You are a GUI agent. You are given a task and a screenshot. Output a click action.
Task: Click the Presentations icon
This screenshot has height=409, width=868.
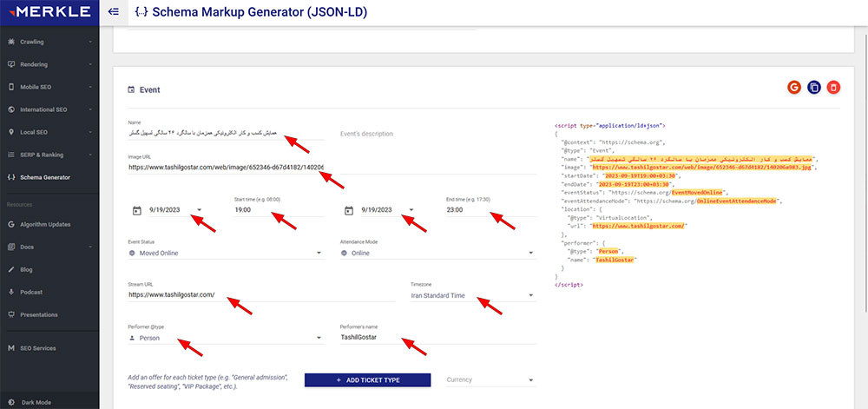[x=11, y=315]
